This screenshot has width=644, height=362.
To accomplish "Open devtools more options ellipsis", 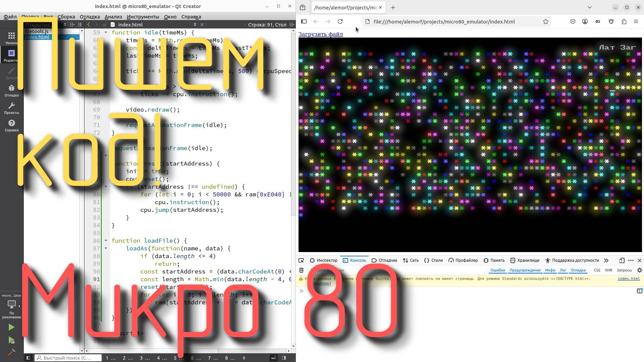I will (x=631, y=260).
